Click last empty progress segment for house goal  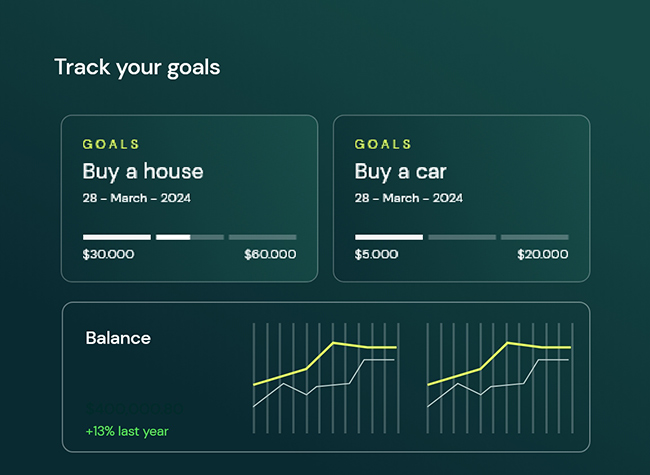pyautogui.click(x=262, y=237)
